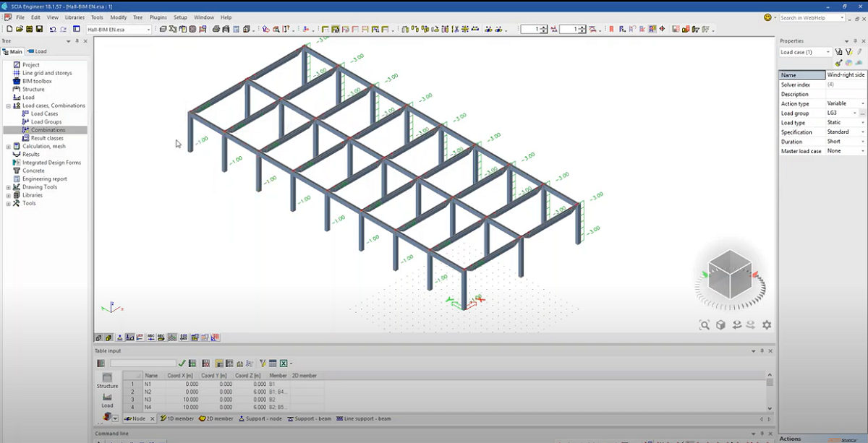Open the Action type dropdown
The image size is (868, 443).
point(862,103)
